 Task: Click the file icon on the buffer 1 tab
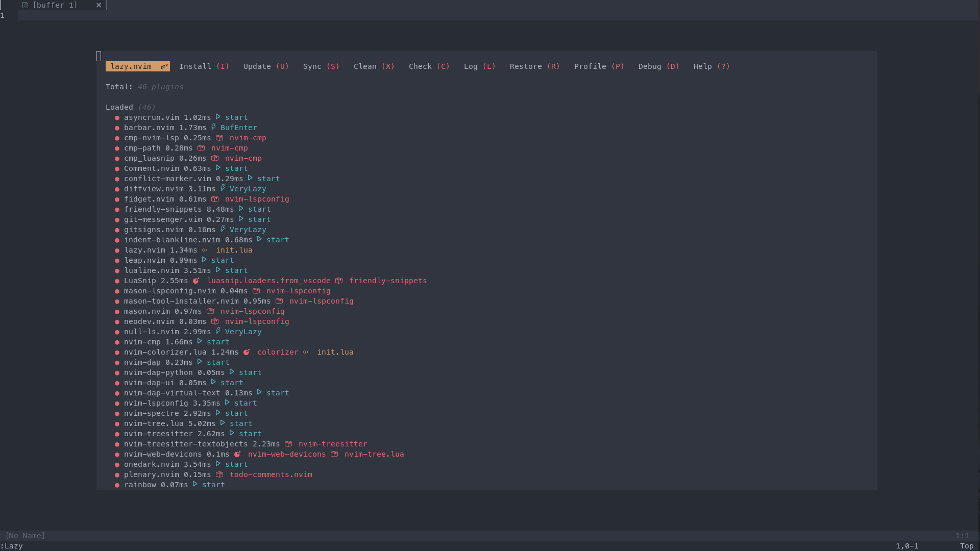coord(25,5)
